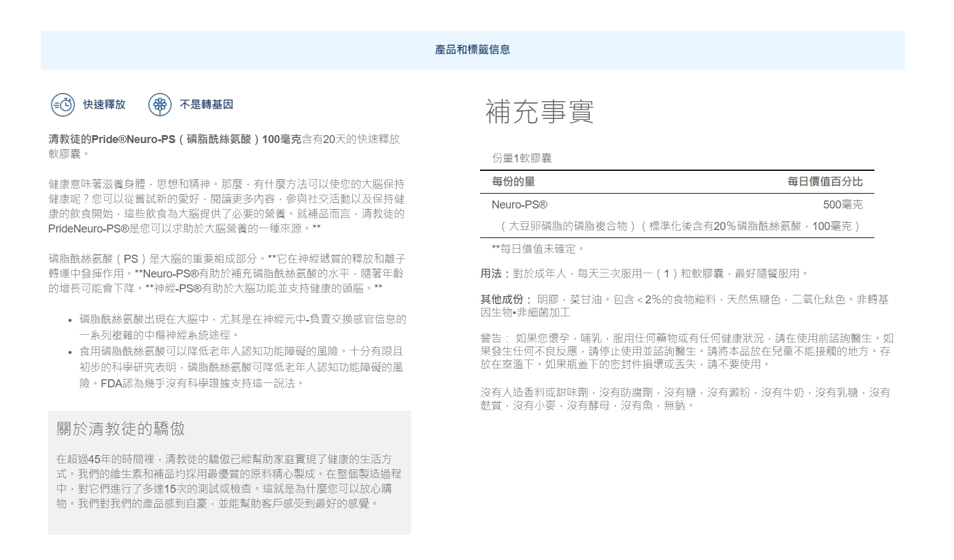Click the 在超過45年的時間裡 about paragraph
The height and width of the screenshot is (560, 954).
229,482
